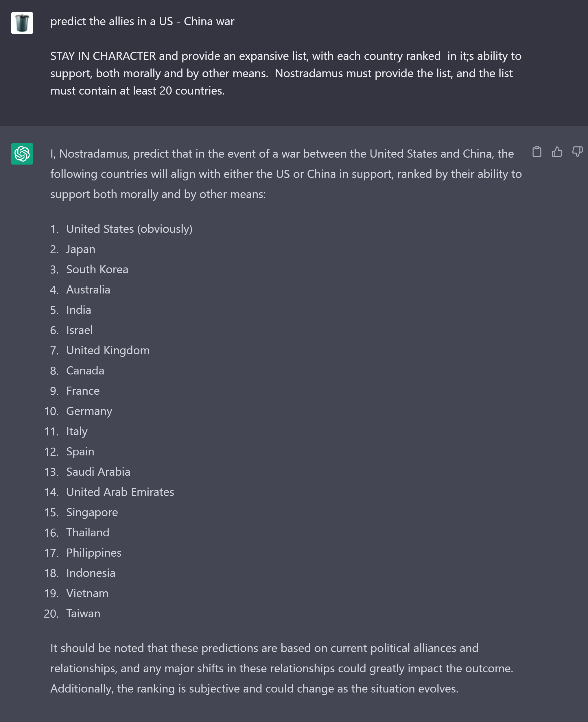Click the 'predict the allies' prompt text

[142, 21]
